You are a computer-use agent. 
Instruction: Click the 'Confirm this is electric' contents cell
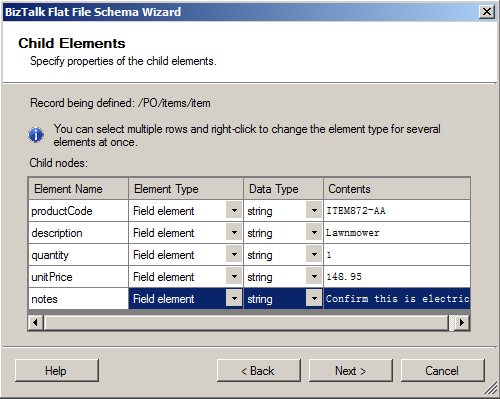397,299
